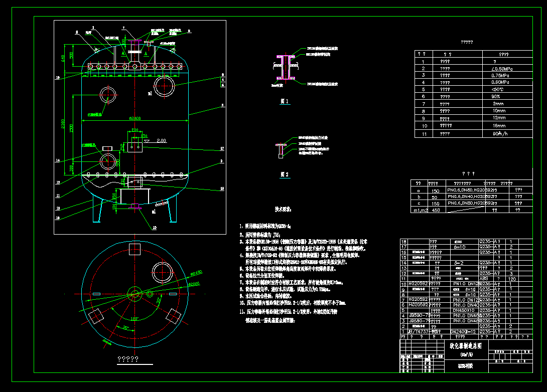This screenshot has width=547, height=392.
Task: Click the '?????' caption under the plan view
Action: [x=127, y=359]
